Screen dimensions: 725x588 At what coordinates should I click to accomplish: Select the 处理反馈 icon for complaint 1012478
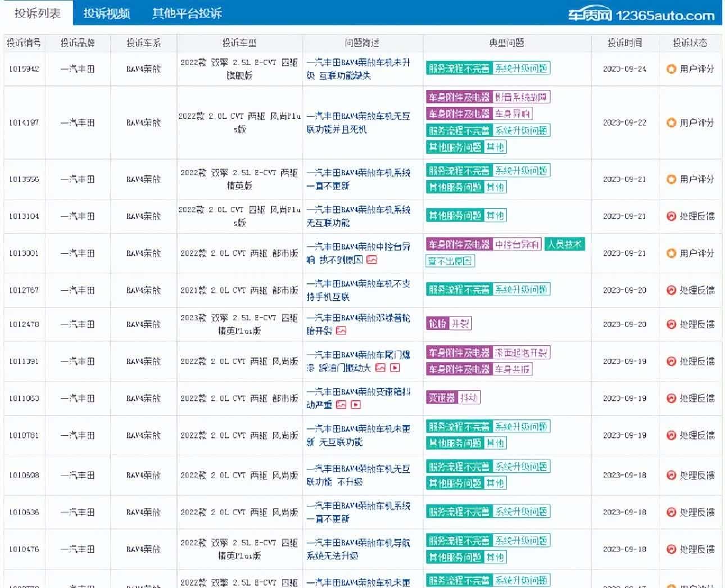(x=671, y=324)
